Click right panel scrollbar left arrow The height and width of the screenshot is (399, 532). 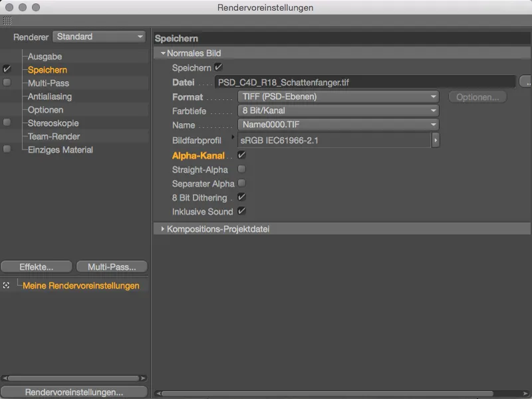158,394
